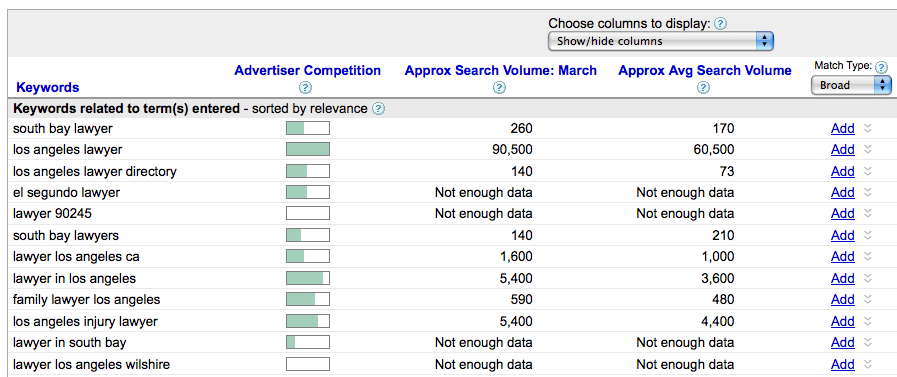This screenshot has height=377, width=897.
Task: Expand chevron for lawyer los angeles ca row
Action: pyautogui.click(x=868, y=257)
